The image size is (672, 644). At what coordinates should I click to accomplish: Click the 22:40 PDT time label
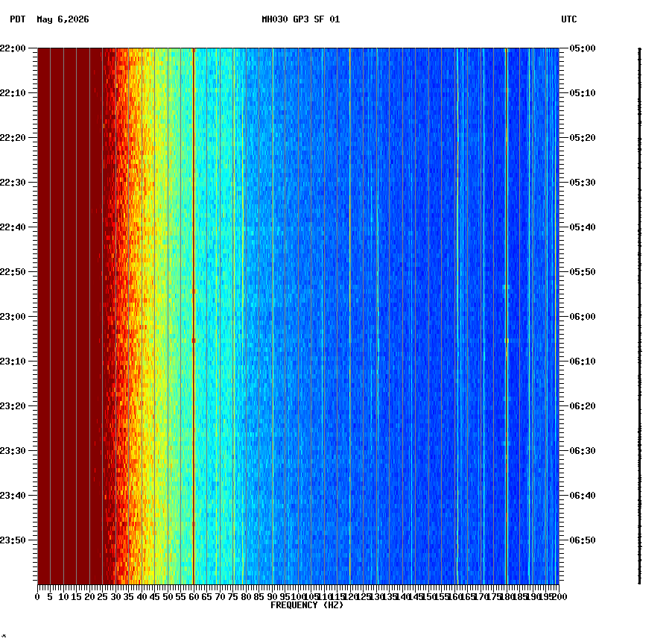(13, 227)
